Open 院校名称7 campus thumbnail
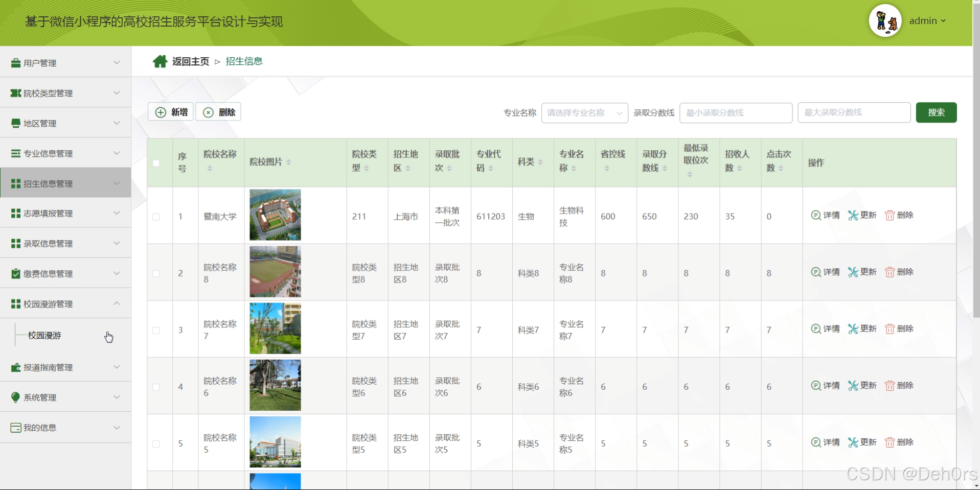This screenshot has height=490, width=980. [275, 329]
